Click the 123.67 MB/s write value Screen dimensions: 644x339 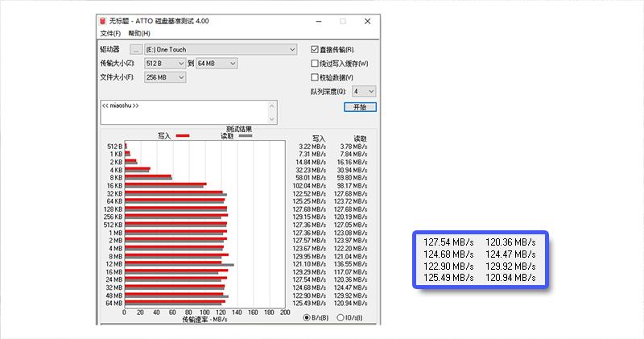point(309,249)
